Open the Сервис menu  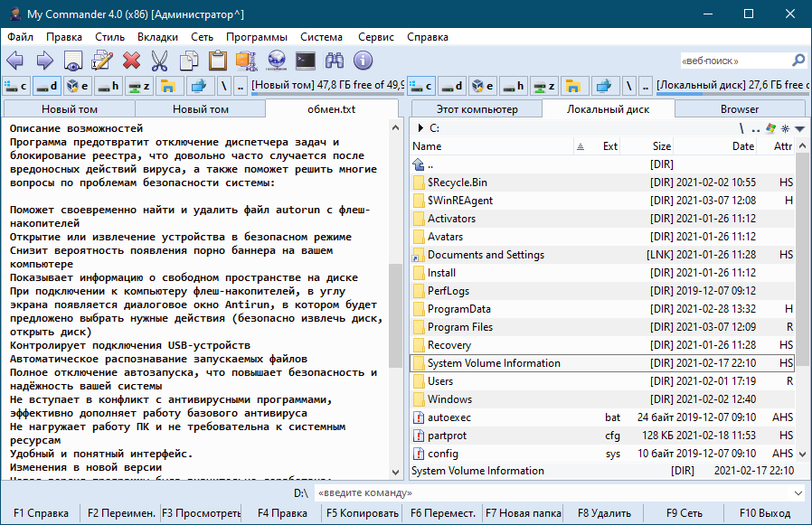(x=376, y=37)
